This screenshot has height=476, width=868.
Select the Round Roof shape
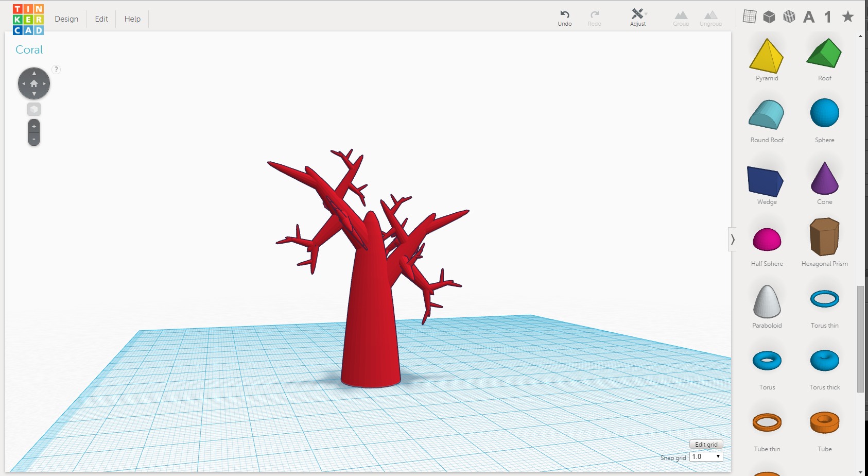coord(767,114)
